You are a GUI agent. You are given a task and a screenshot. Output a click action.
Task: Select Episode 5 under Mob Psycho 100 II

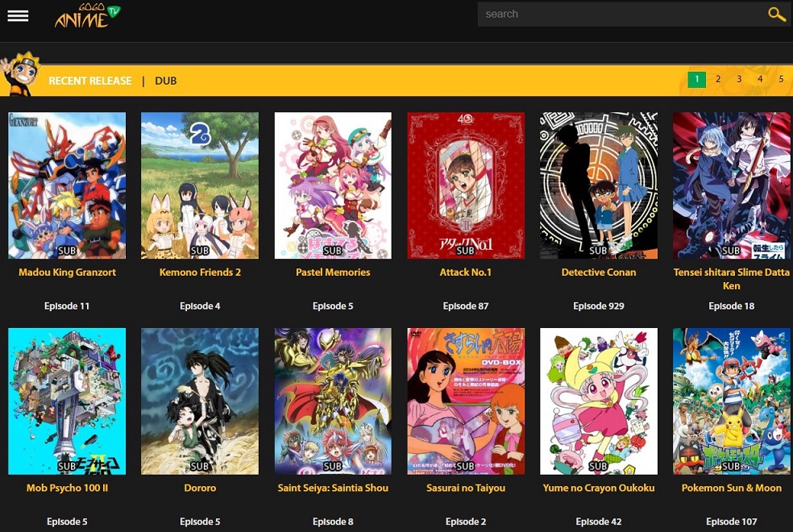(67, 522)
